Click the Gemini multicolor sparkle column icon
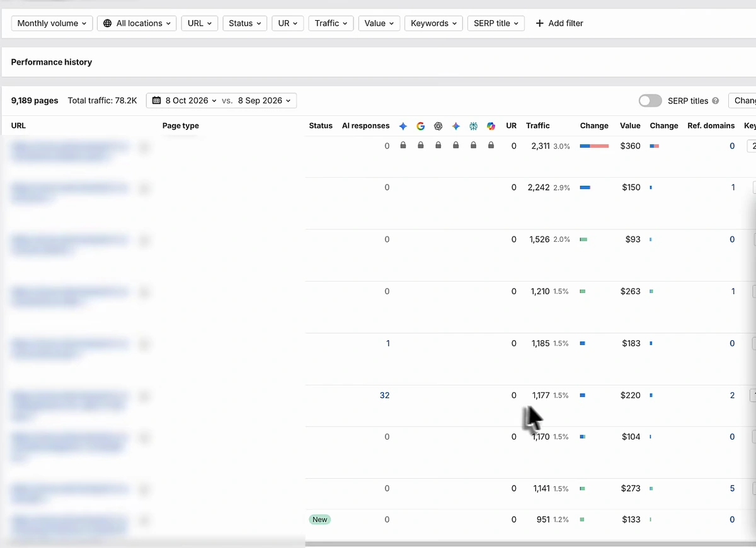The image size is (756, 548). coord(456,126)
